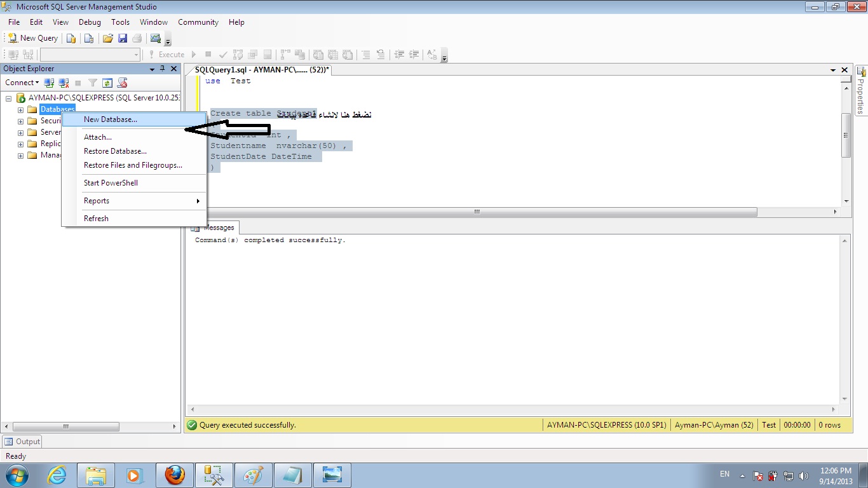868x488 pixels.
Task: Expand the Replication folder node
Action: [20, 144]
